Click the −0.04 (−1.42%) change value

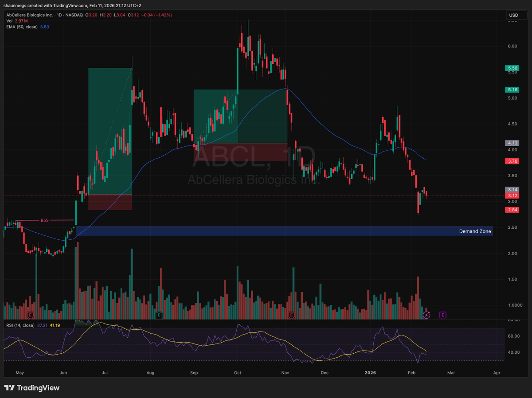click(x=156, y=15)
